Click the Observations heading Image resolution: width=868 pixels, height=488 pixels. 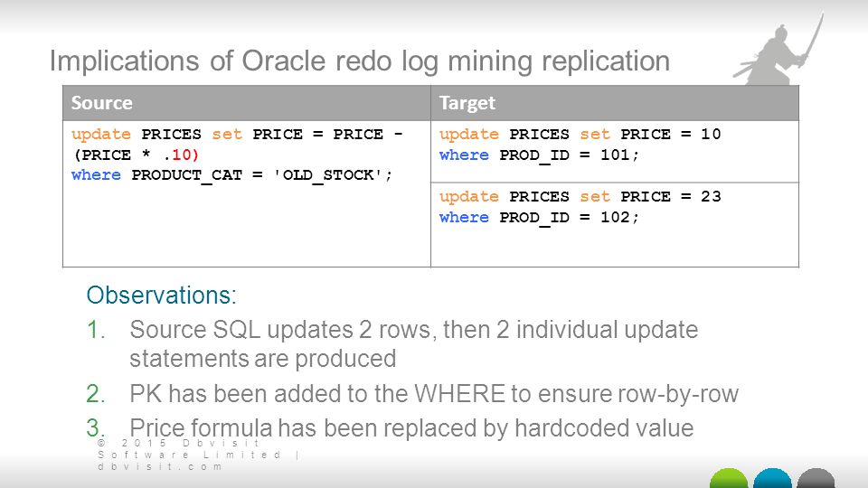click(161, 295)
